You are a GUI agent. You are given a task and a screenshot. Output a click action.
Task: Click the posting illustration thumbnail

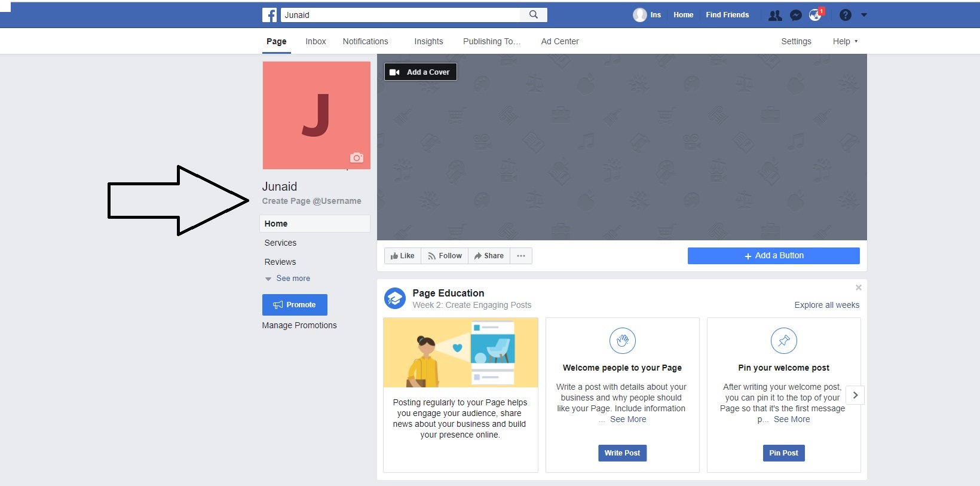461,353
